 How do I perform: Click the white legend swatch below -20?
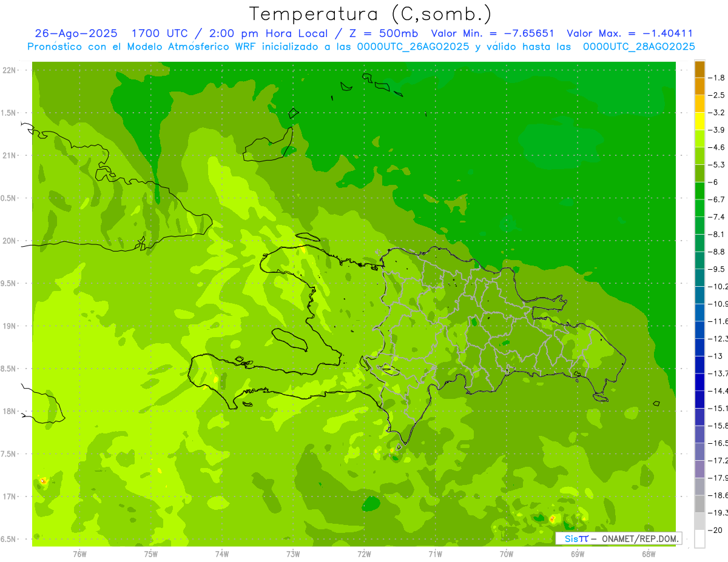[x=699, y=538]
